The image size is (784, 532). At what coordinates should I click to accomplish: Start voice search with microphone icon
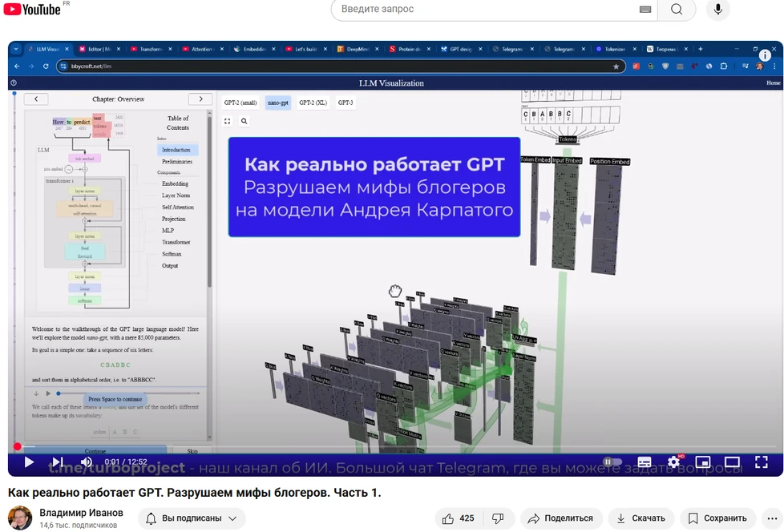(717, 10)
